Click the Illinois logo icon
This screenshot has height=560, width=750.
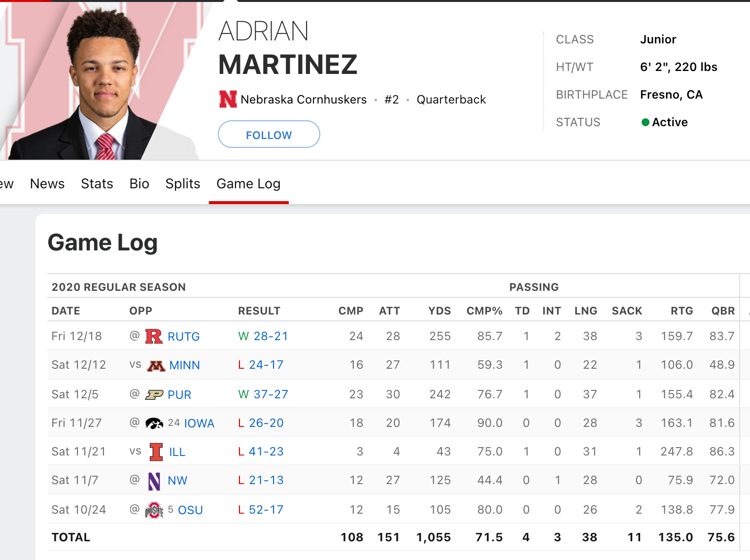pos(156,452)
